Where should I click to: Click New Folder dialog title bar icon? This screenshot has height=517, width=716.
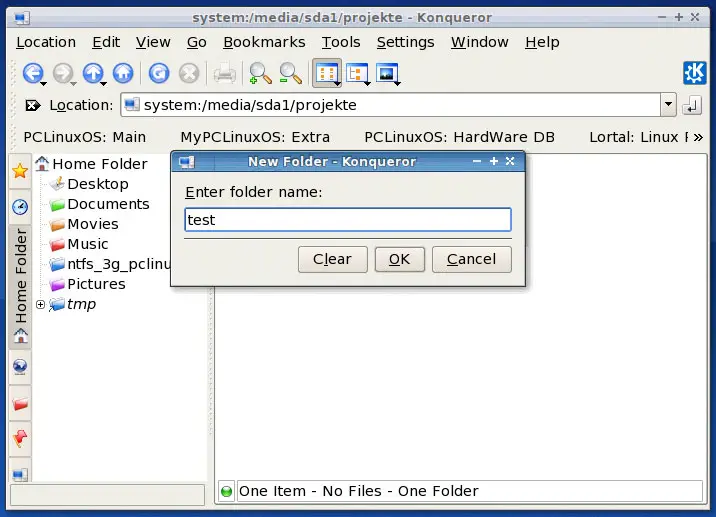click(x=186, y=162)
